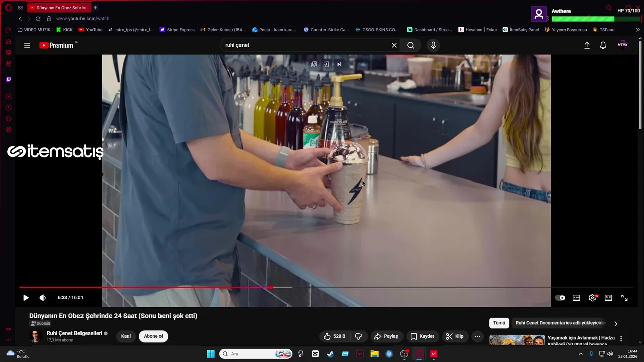This screenshot has height=362, width=644.
Task: Show hidden bookmarks with chevron
Action: 638,30
